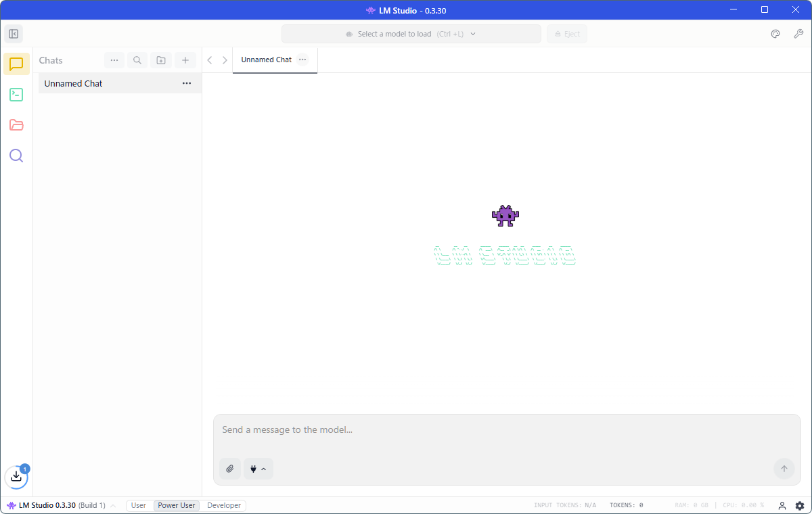Open Unnamed Chat options in chat list
Image resolution: width=812 pixels, height=514 pixels.
187,83
